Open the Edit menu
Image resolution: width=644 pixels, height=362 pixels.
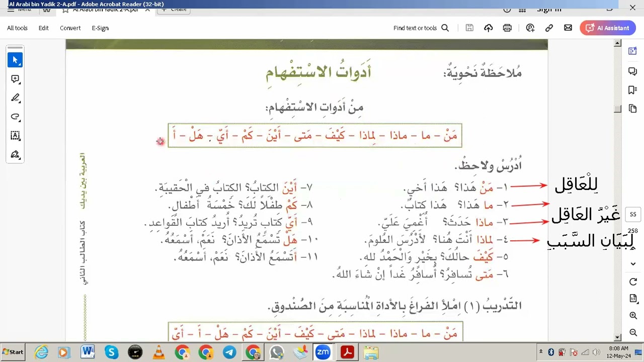click(x=44, y=28)
